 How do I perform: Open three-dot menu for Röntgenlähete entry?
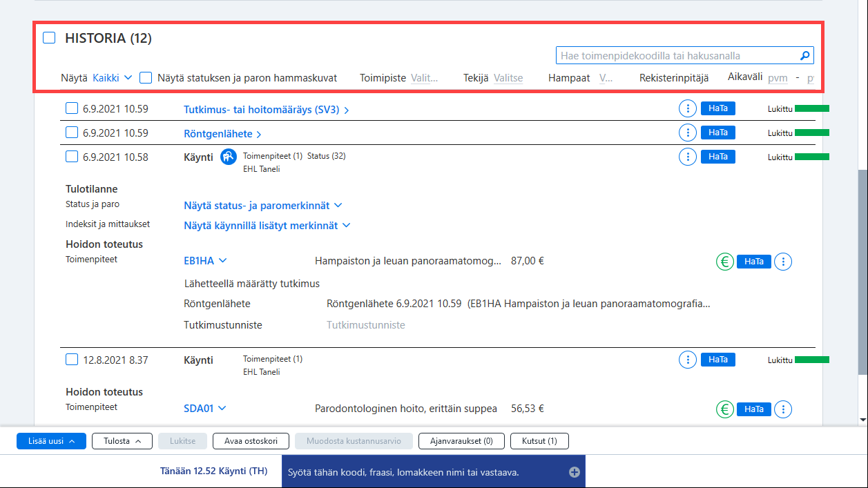pos(687,133)
